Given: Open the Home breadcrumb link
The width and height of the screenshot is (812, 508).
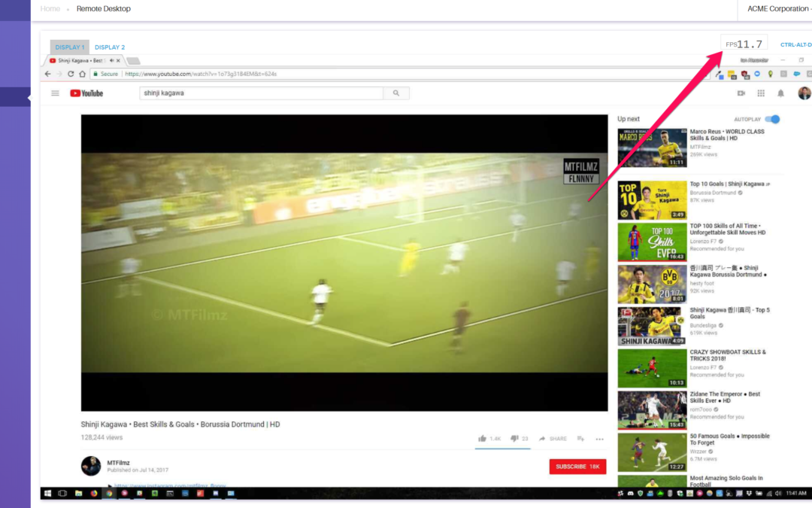Looking at the screenshot, I should click(x=50, y=9).
